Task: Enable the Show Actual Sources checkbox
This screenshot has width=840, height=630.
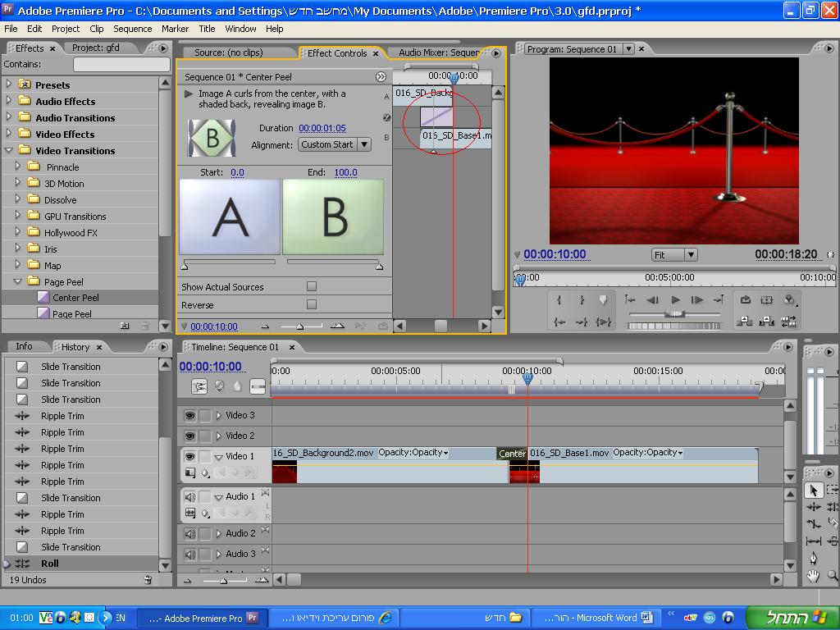Action: (311, 286)
